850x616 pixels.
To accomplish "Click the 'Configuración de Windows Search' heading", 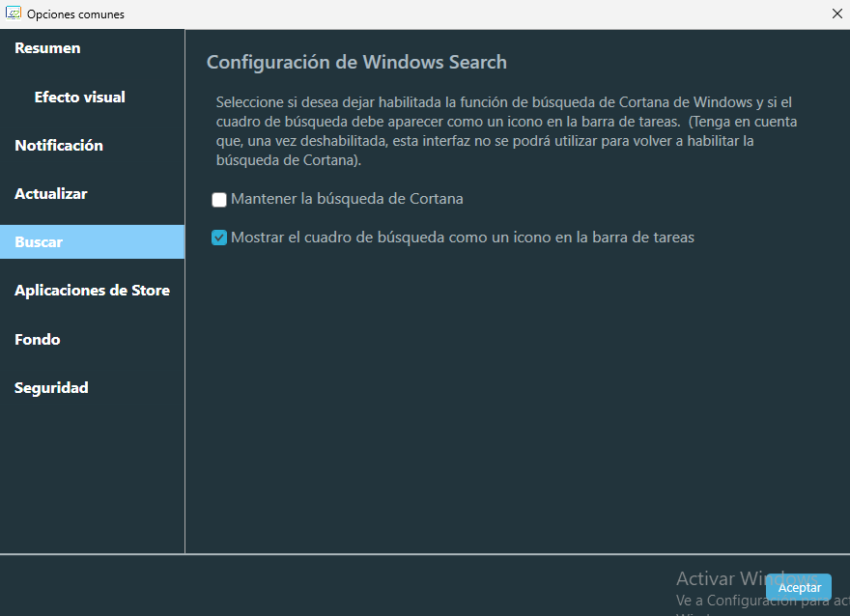I will [356, 63].
